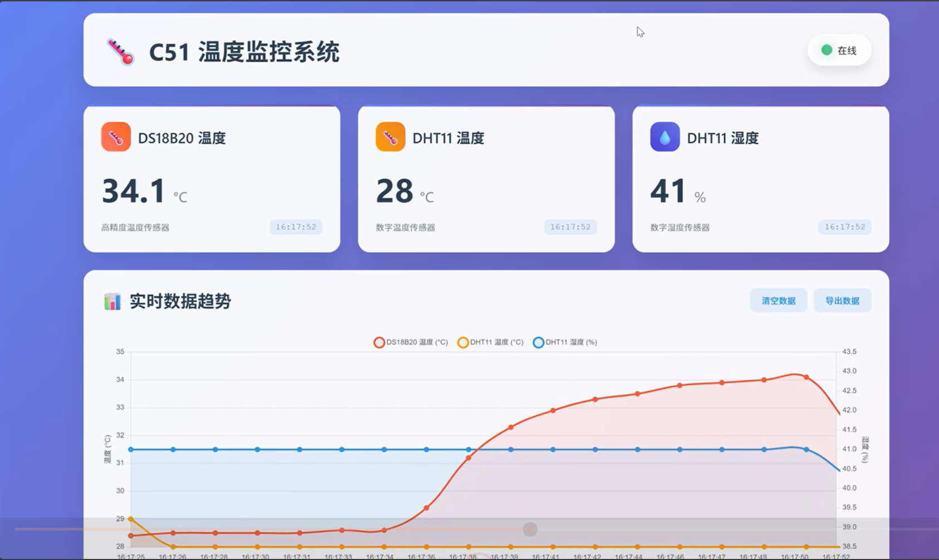This screenshot has width=939, height=560.
Task: Click the DS18B20 orange-red thermometer icon
Action: 116,137
